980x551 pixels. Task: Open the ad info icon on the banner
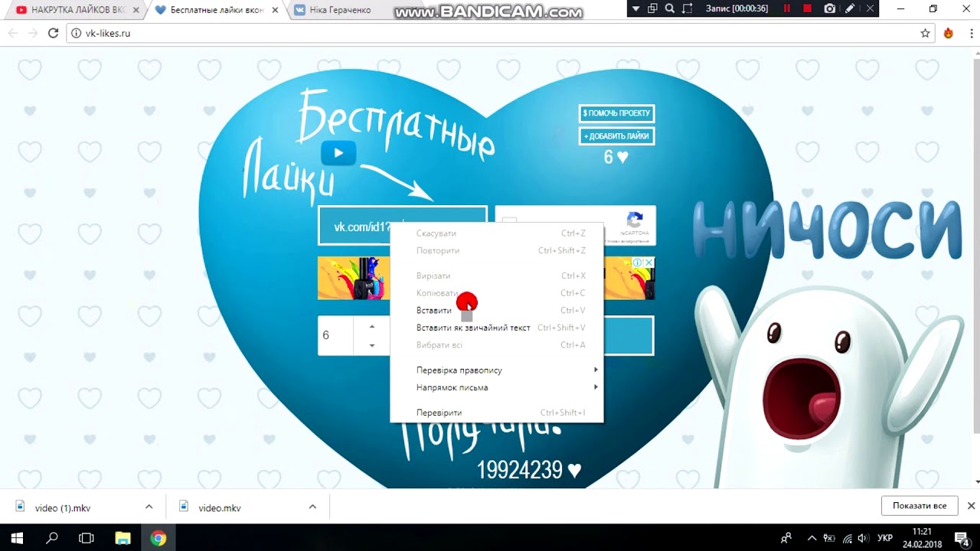pyautogui.click(x=637, y=262)
